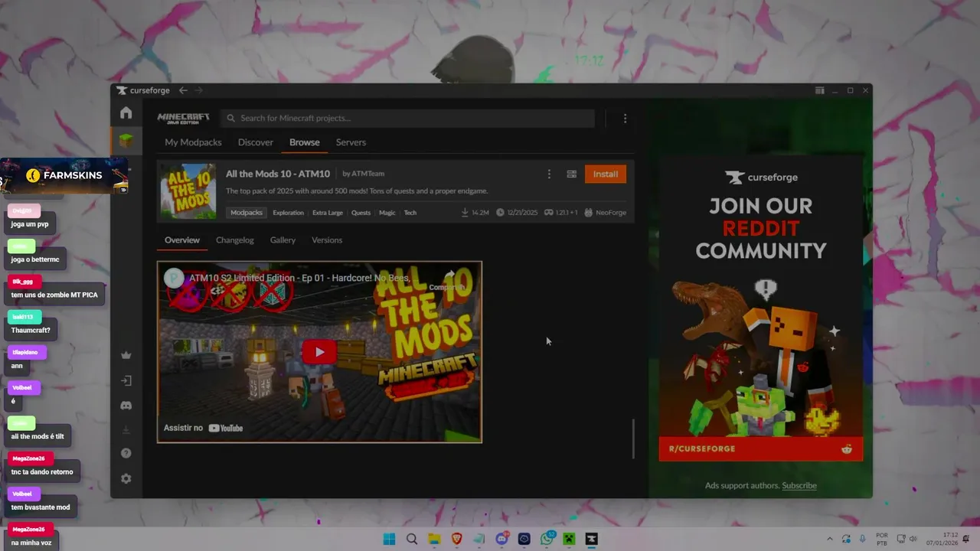The image size is (980, 551).
Task: Open the crown premium icon in sidebar
Action: point(126,355)
